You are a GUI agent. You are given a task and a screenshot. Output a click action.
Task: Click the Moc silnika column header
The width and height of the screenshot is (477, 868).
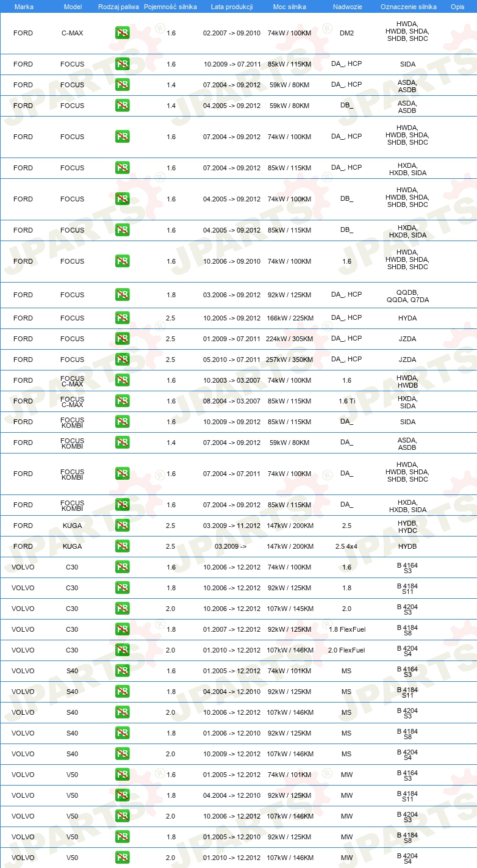coord(289,6)
